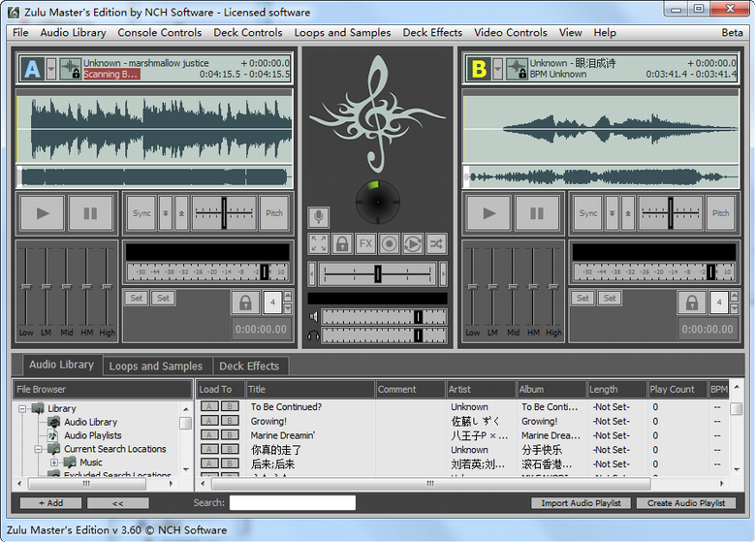Collapse the Library tree node
Screen dimensions: 756x543
pyautogui.click(x=22, y=408)
